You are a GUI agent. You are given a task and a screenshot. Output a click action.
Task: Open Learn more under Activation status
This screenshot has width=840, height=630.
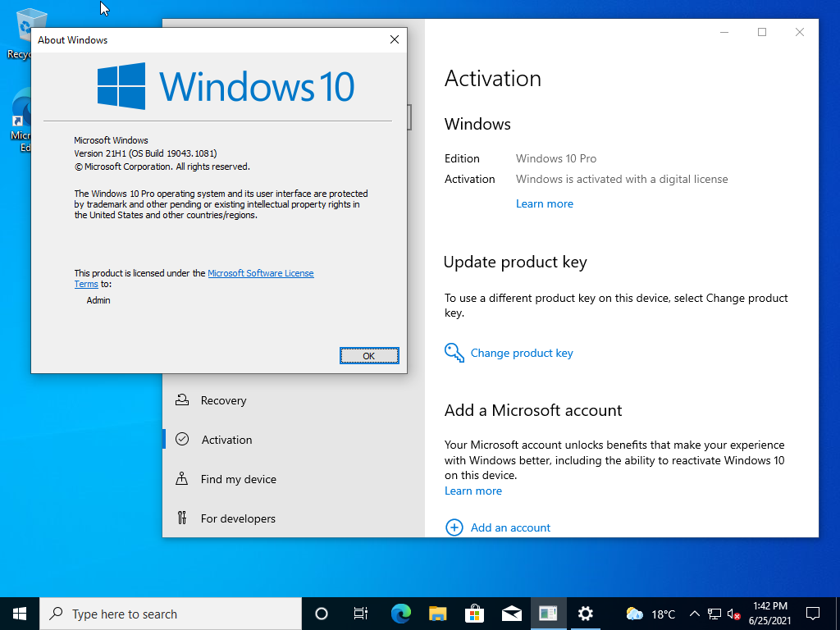pos(544,203)
